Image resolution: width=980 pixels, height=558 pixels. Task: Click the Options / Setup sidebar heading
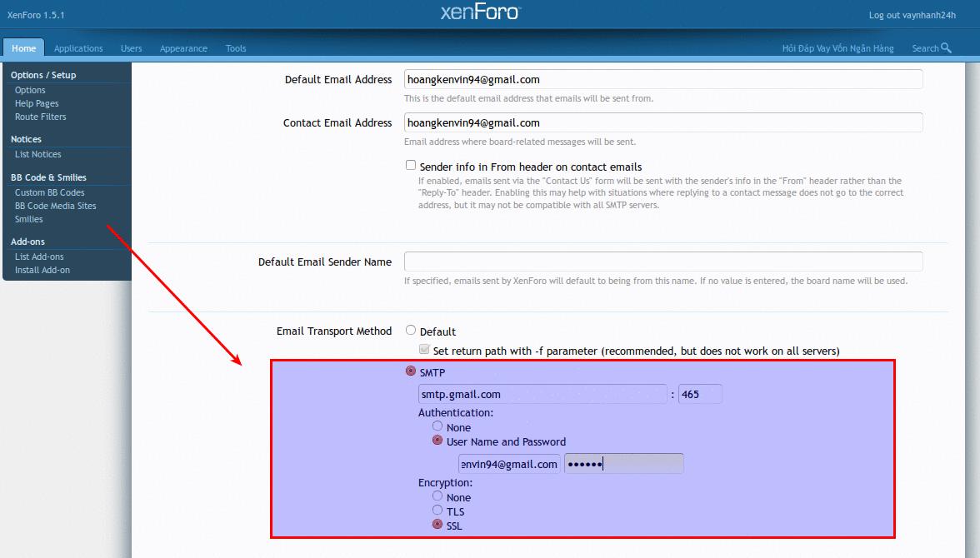43,75
